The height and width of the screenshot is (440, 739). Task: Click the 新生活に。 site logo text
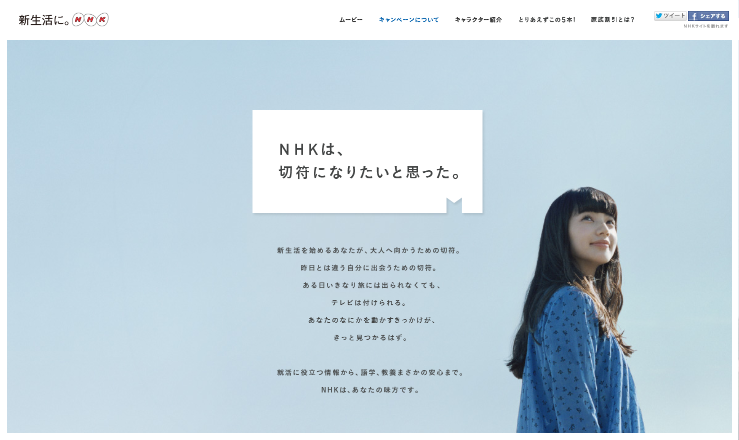pyautogui.click(x=44, y=20)
